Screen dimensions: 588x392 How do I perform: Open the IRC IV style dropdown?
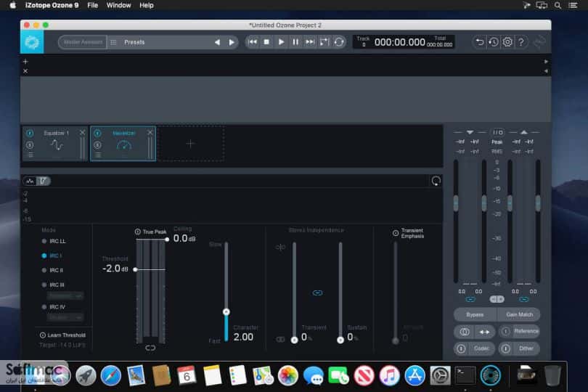tap(65, 318)
